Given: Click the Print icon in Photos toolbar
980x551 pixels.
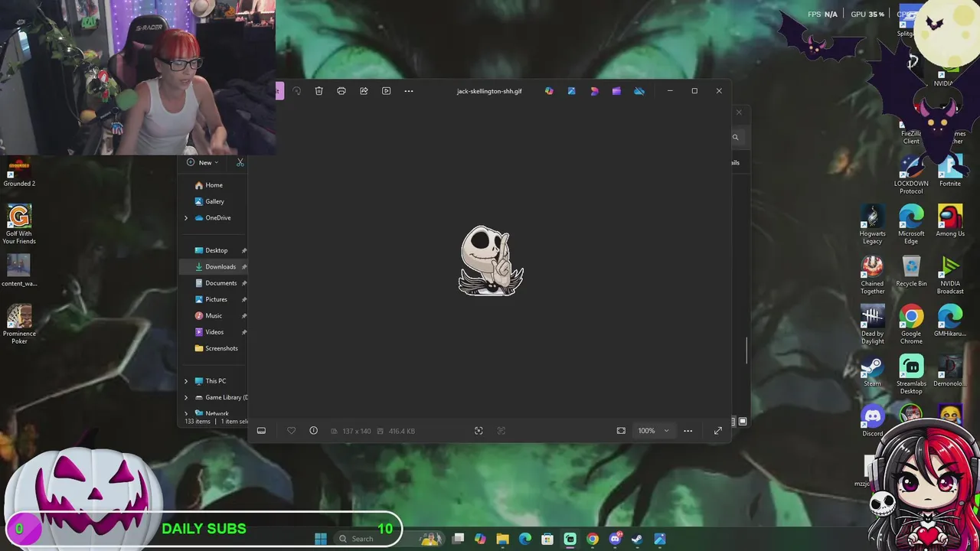Looking at the screenshot, I should pyautogui.click(x=341, y=91).
